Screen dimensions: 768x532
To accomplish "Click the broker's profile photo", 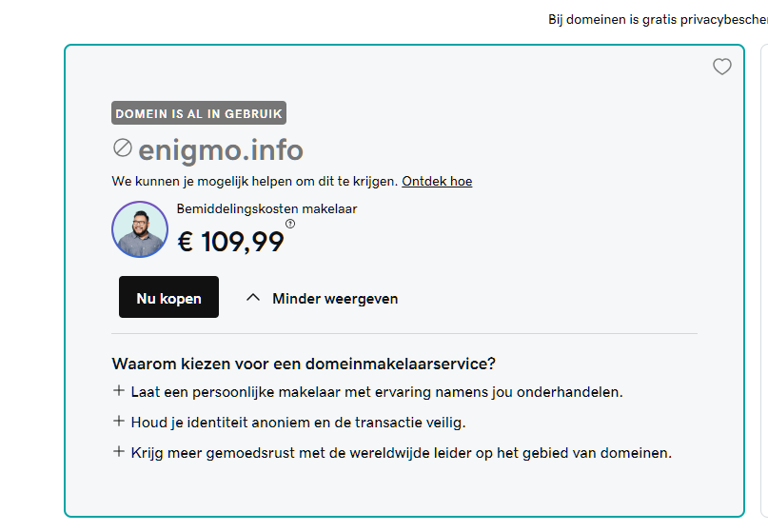I will pos(140,229).
